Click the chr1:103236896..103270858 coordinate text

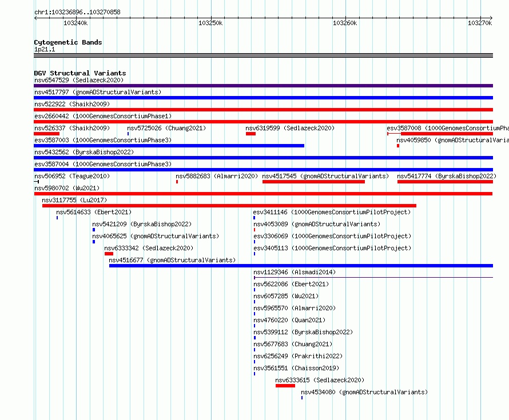point(77,12)
